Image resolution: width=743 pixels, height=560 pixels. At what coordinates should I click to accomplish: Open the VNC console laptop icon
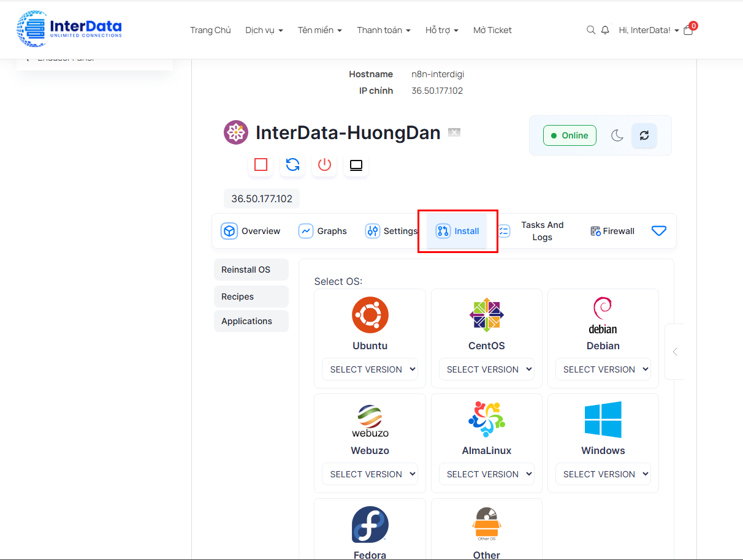coord(356,165)
